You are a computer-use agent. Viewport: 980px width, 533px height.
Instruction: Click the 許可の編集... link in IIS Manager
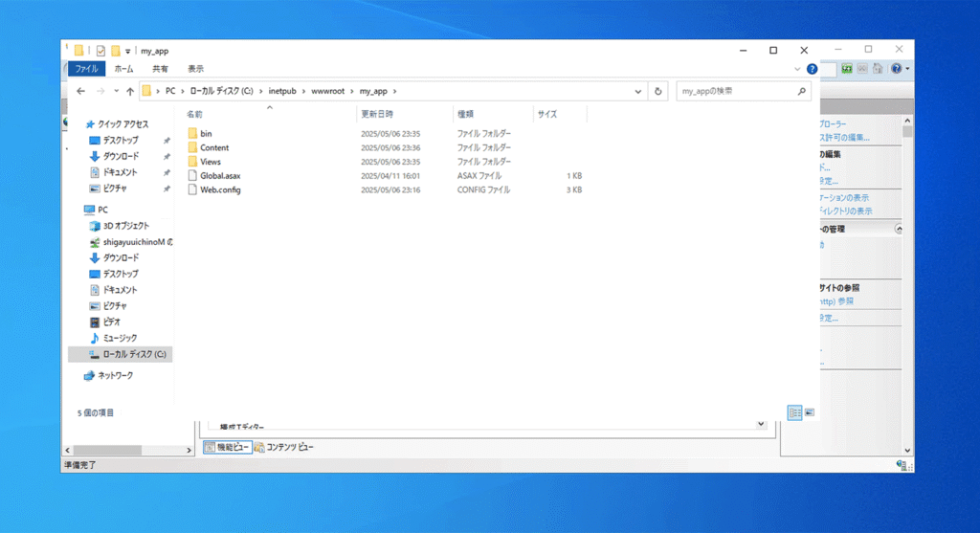point(845,138)
